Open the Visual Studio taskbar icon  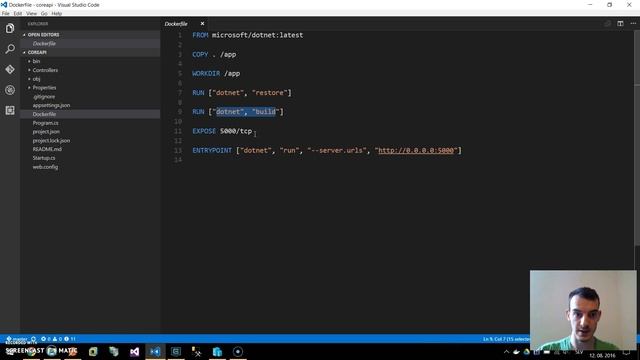(134, 351)
